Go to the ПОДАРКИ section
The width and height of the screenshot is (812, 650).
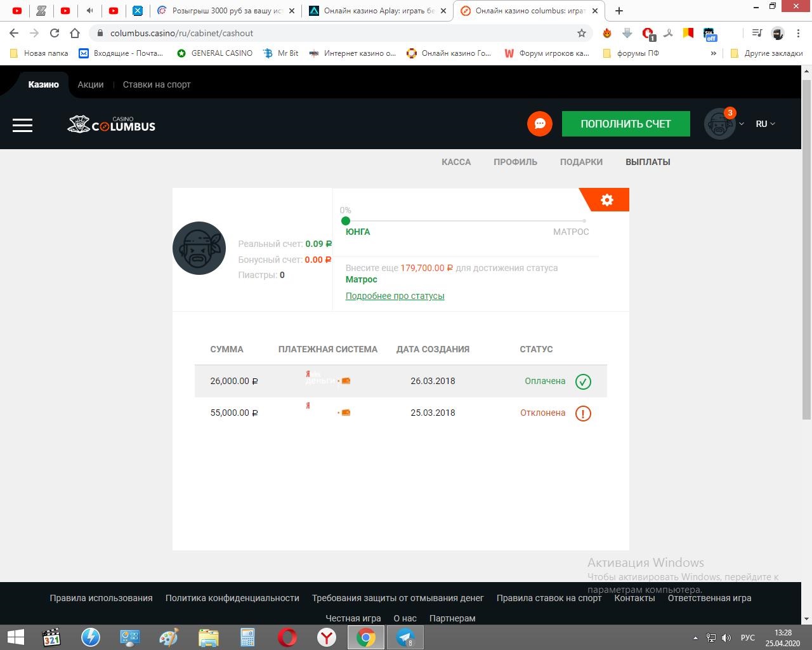pos(581,162)
